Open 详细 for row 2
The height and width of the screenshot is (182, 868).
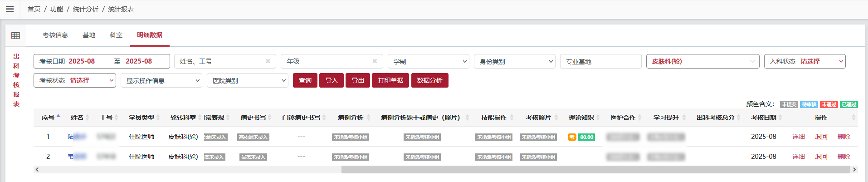(799, 157)
